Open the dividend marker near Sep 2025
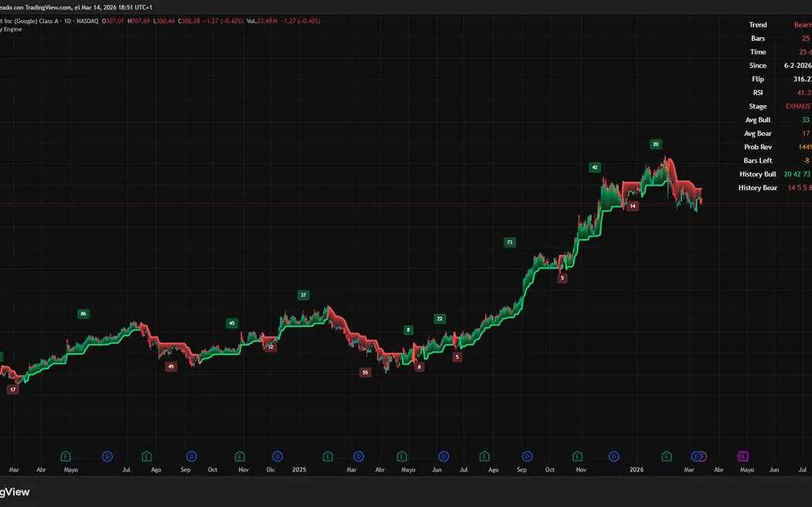 pyautogui.click(x=527, y=456)
